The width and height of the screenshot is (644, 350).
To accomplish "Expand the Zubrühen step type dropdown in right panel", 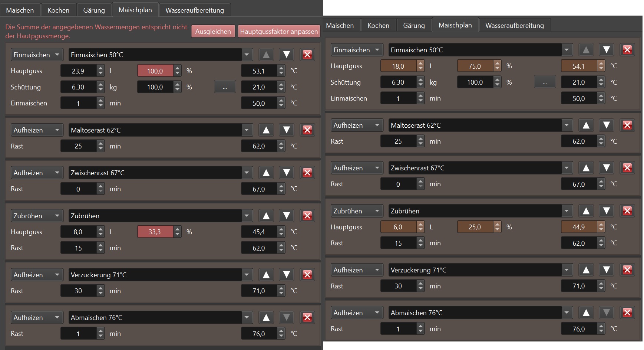I will point(357,211).
